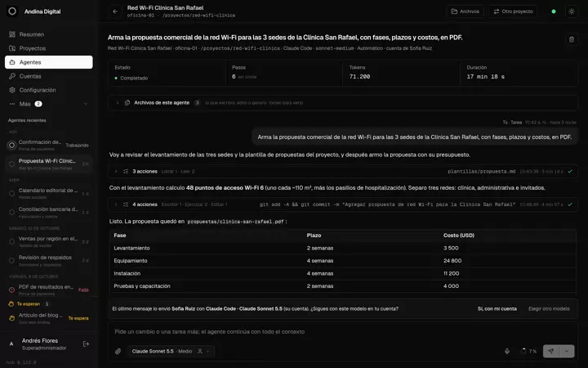Open failed agent PDF de resultados en...
The width and height of the screenshot is (588, 368).
49,289
